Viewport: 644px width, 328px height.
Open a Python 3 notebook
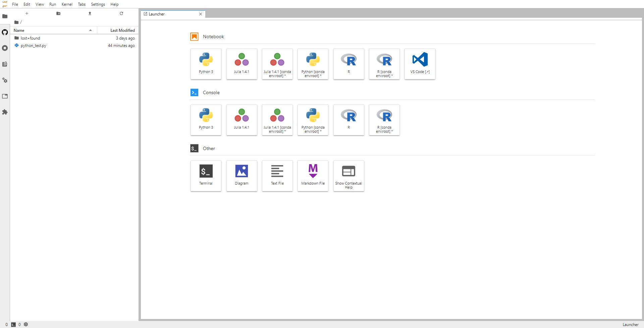(x=206, y=64)
